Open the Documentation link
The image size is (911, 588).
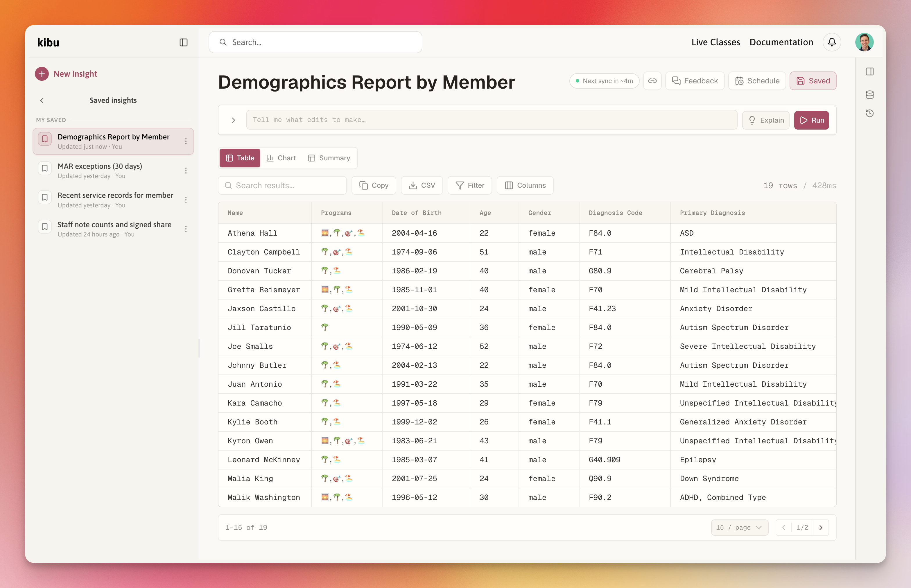[x=781, y=42]
